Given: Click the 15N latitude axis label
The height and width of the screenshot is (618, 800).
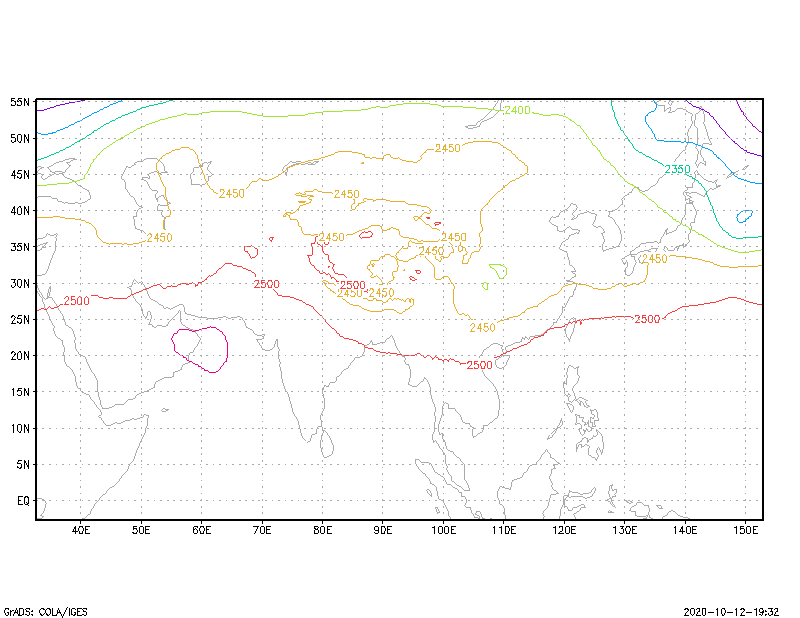Looking at the screenshot, I should (20, 392).
